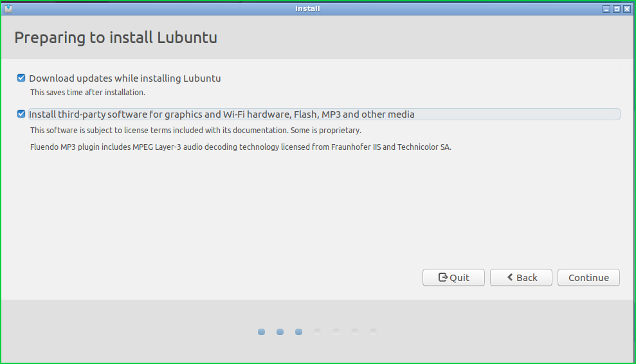Click the second progress dot
The height and width of the screenshot is (364, 636).
280,332
